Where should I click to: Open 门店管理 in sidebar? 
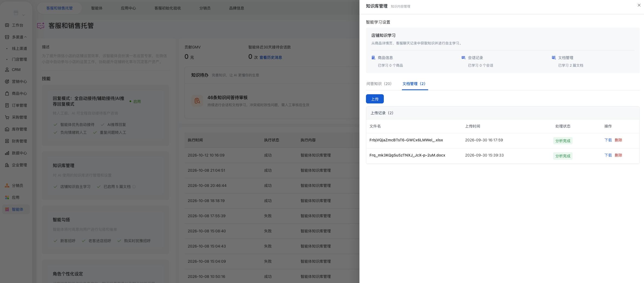pos(19,59)
